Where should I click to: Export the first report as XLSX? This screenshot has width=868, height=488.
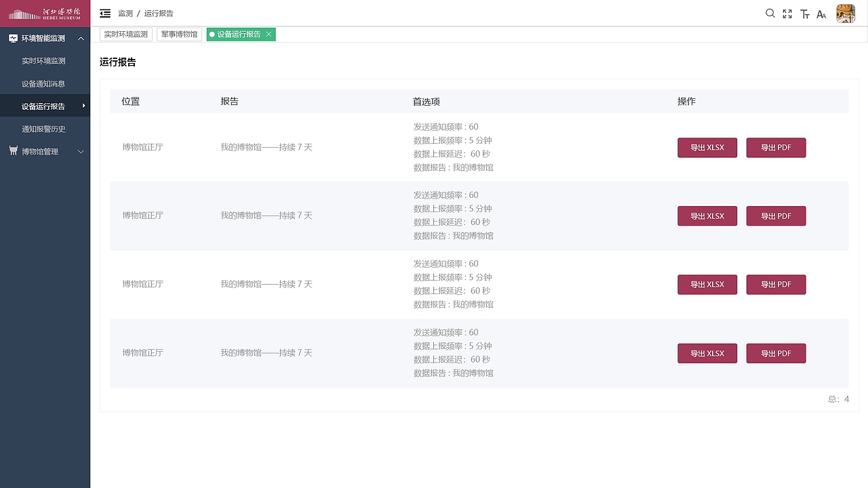point(707,147)
